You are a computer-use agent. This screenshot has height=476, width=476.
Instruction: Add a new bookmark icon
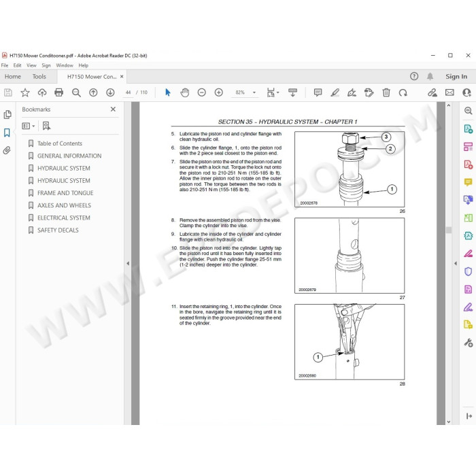tap(46, 126)
